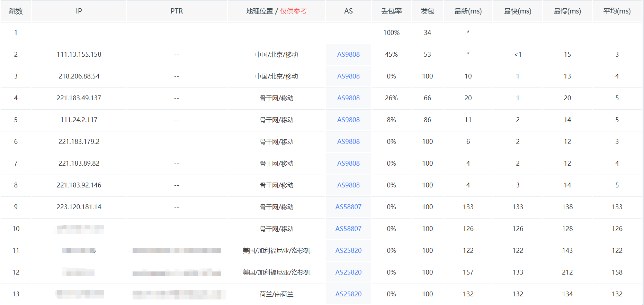The width and height of the screenshot is (644, 305).
Task: Click the red 仅供参考 header text
Action: tap(293, 11)
